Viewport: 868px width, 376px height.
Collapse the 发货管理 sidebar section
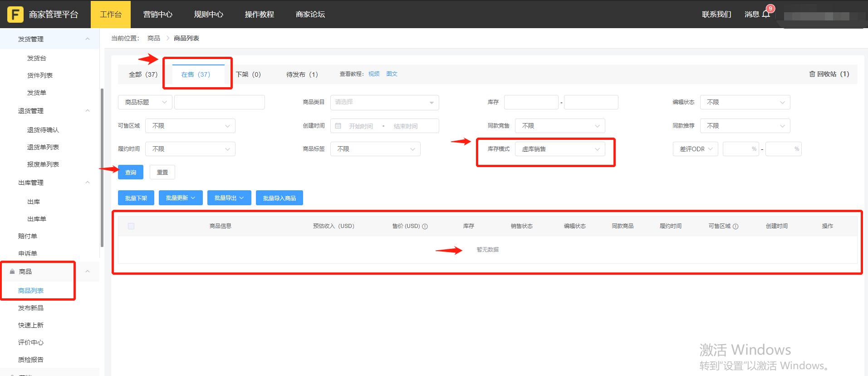click(x=88, y=39)
